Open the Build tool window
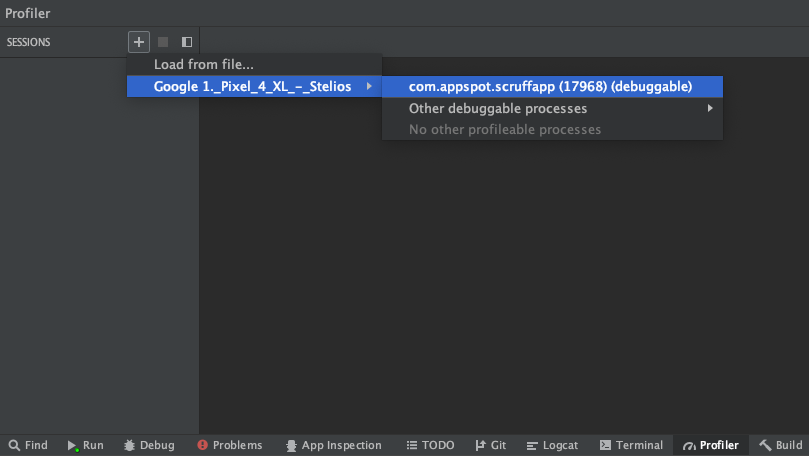The image size is (809, 456). (x=781, y=445)
